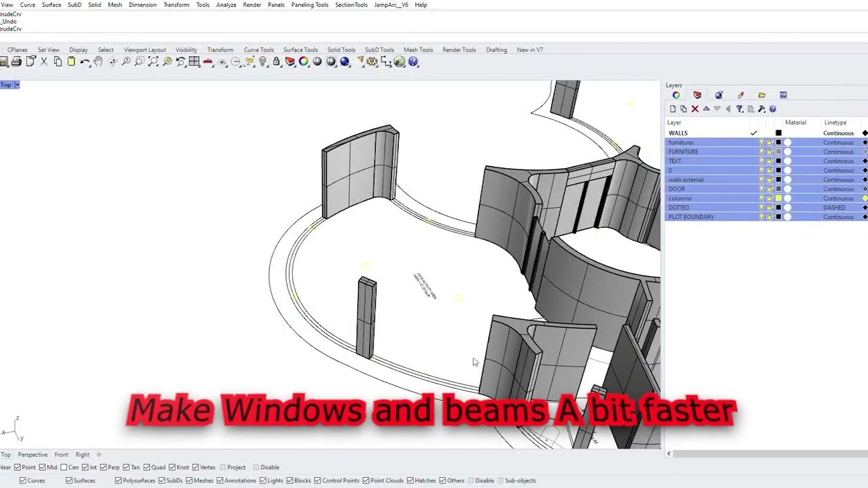Open the Analyze menu
868x488 pixels.
(226, 5)
